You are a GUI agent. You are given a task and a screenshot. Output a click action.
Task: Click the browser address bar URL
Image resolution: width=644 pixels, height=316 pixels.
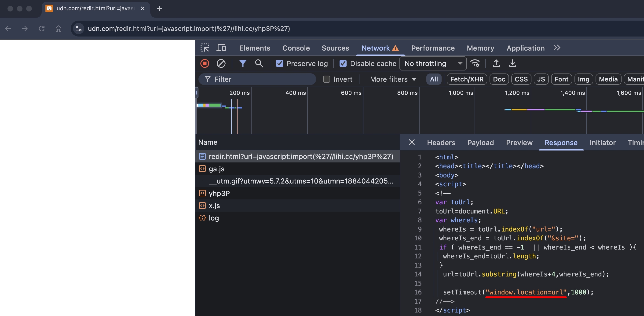189,29
